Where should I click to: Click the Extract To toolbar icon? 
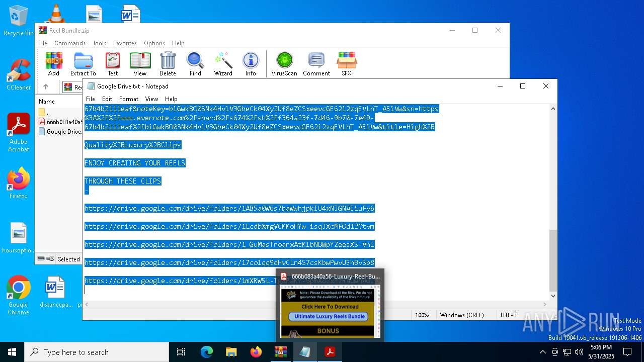pos(83,64)
